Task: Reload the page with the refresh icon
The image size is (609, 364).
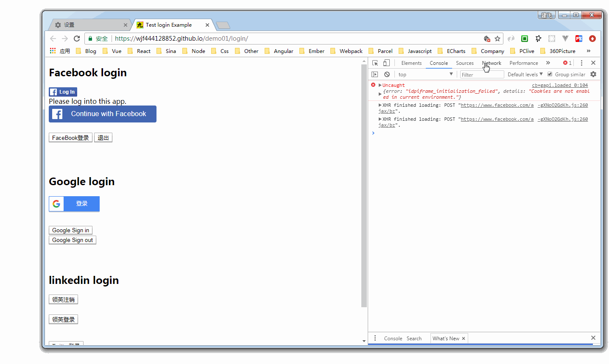Action: (77, 38)
